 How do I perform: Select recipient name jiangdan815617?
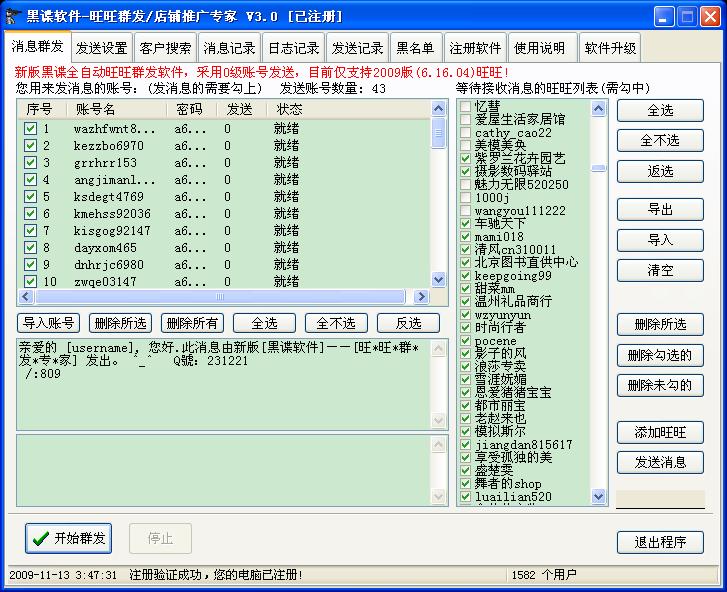point(523,445)
